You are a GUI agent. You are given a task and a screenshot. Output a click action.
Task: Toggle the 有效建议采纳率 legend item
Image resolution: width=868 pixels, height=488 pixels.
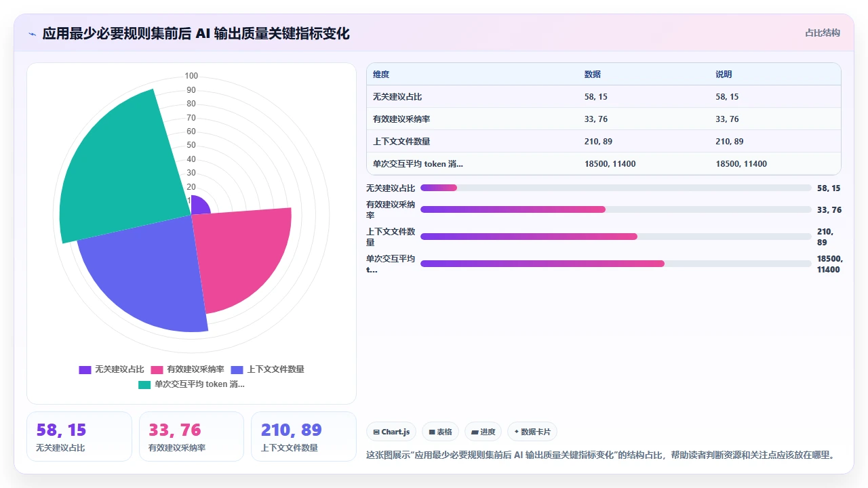click(187, 369)
